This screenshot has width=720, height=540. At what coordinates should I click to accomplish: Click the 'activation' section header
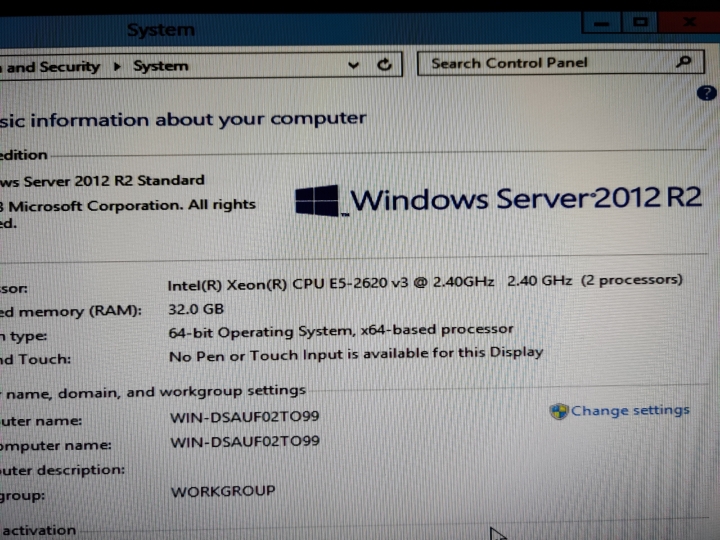[39, 530]
